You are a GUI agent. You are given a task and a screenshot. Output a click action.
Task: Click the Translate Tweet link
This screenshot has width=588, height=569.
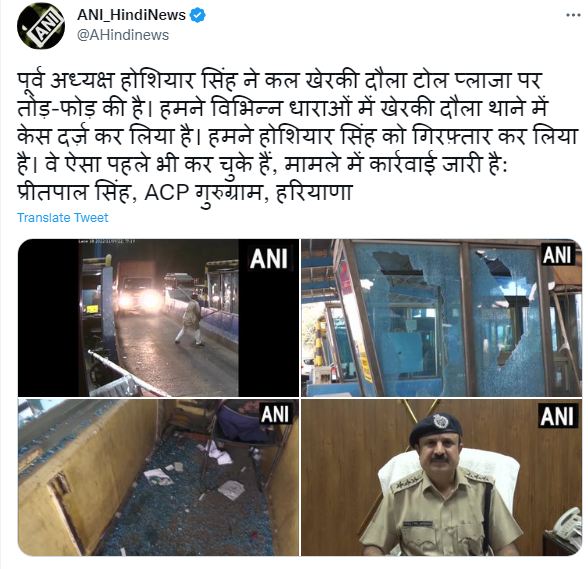pos(63,218)
